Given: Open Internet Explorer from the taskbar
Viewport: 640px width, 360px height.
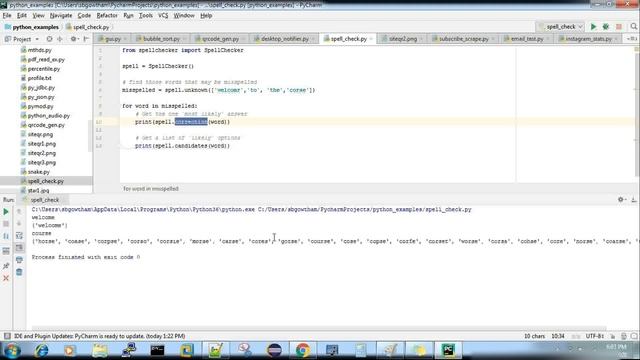Looking at the screenshot, I should 41,350.
